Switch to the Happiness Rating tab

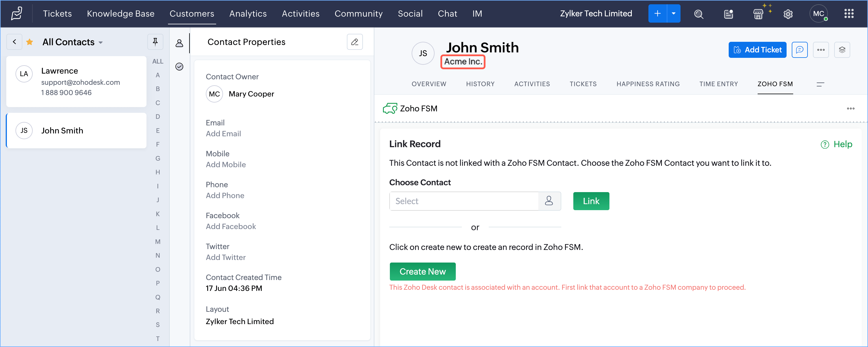coord(648,84)
